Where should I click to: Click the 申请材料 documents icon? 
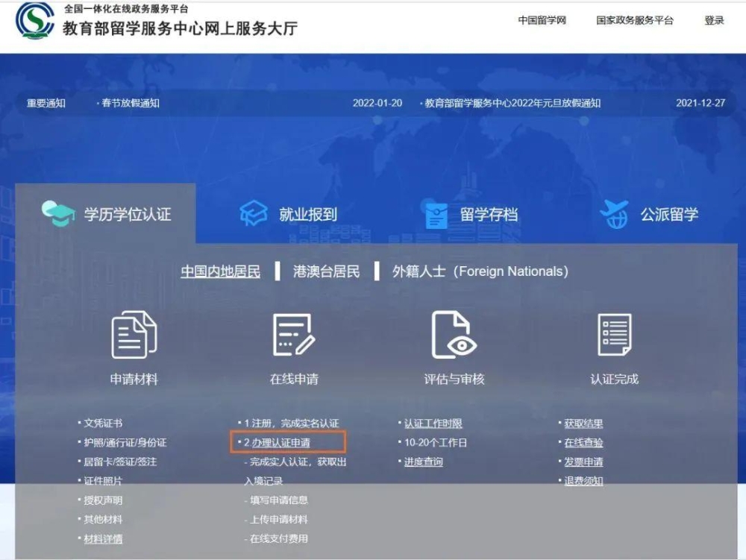click(134, 335)
